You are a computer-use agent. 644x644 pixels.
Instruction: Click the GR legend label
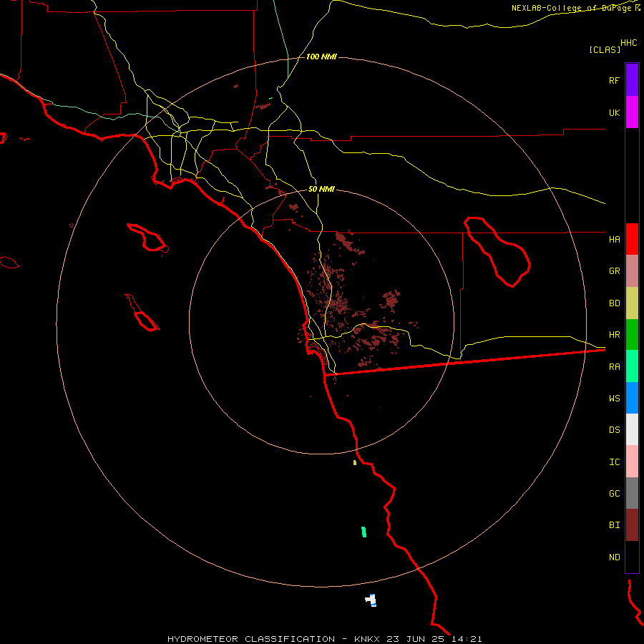point(614,271)
